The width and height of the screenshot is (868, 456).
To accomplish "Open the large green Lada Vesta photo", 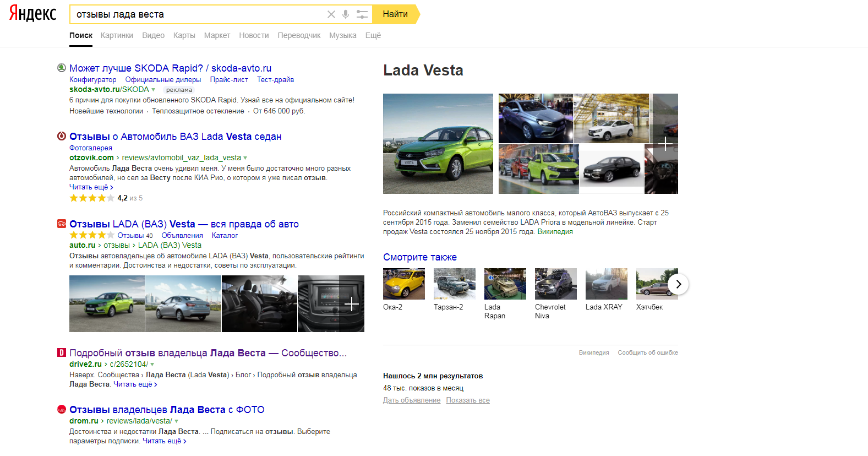I will click(438, 144).
